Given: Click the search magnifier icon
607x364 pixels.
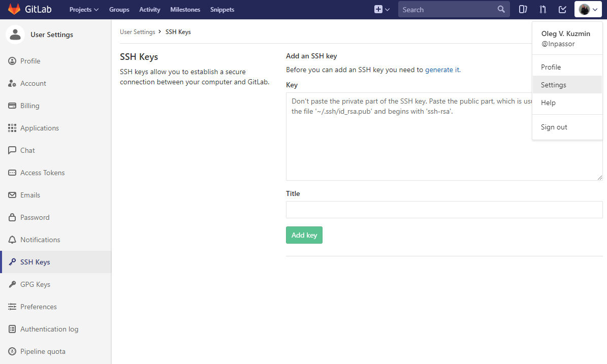Looking at the screenshot, I should point(501,9).
